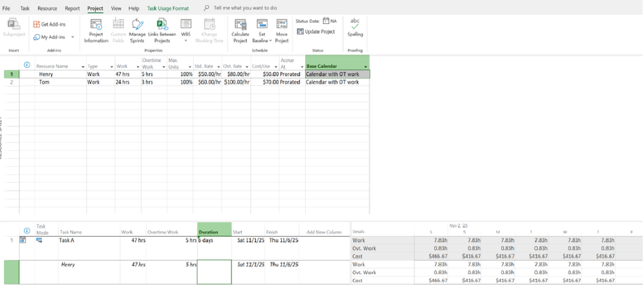Open the Set Baseline menu
644x285 pixels.
(262, 31)
